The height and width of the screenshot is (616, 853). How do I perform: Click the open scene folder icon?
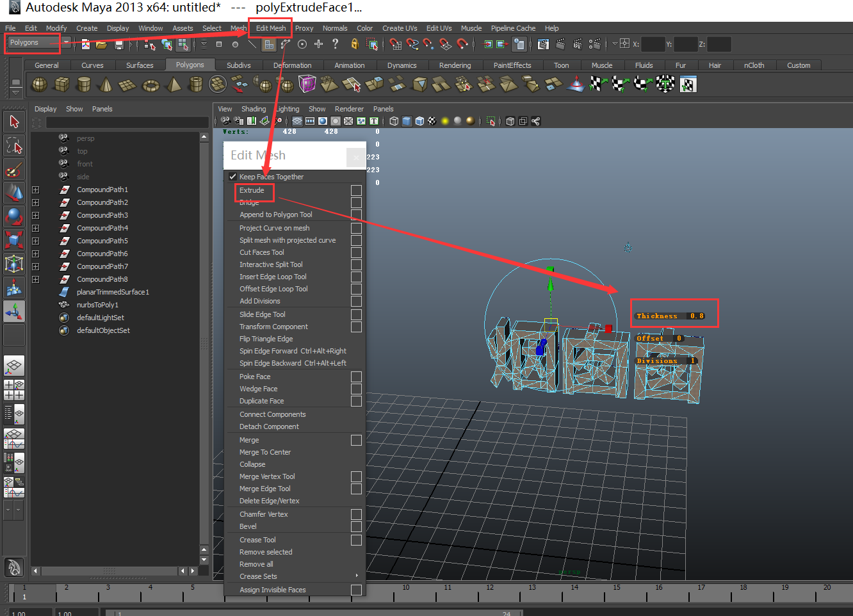point(101,44)
